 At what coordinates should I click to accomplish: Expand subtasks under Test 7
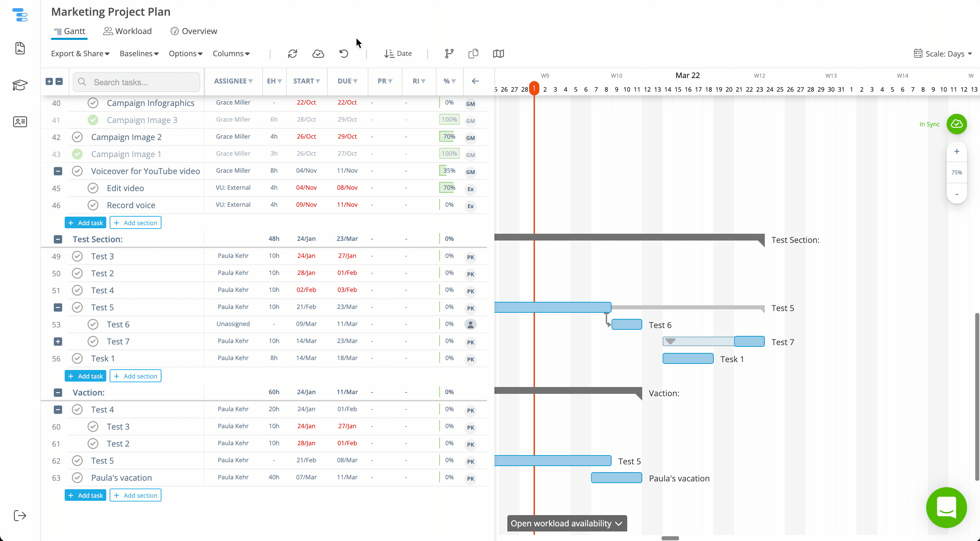click(58, 341)
